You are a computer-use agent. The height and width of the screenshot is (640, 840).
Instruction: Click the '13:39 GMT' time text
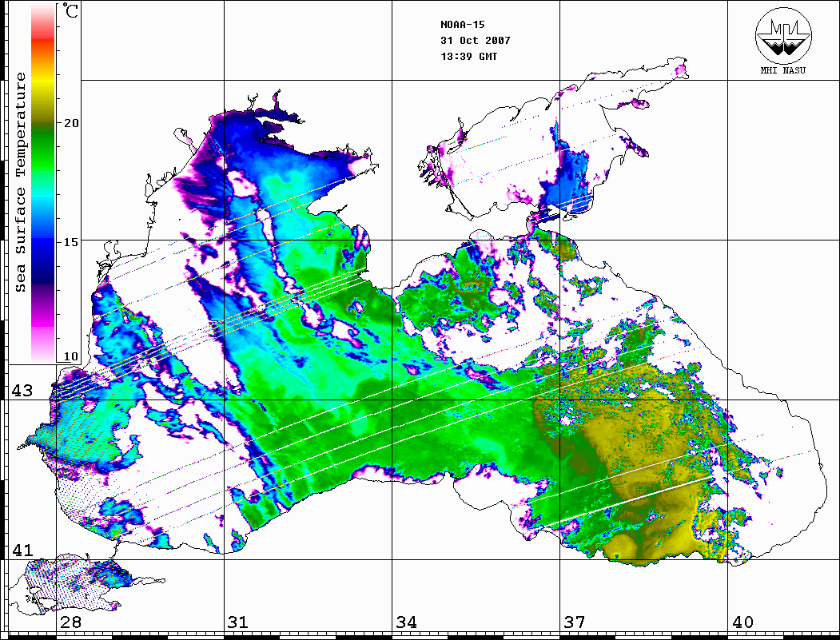click(x=468, y=56)
